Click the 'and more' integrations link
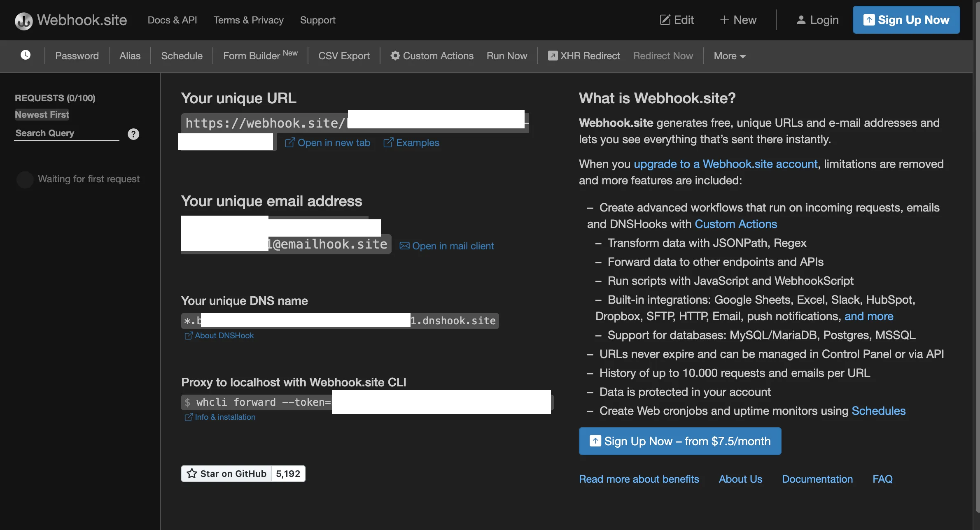The width and height of the screenshot is (980, 530). click(x=869, y=316)
